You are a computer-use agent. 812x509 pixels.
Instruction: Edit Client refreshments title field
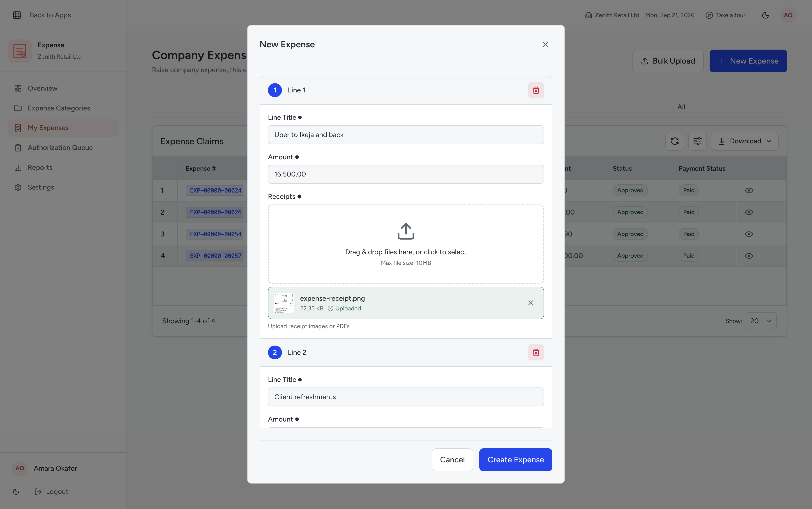406,397
